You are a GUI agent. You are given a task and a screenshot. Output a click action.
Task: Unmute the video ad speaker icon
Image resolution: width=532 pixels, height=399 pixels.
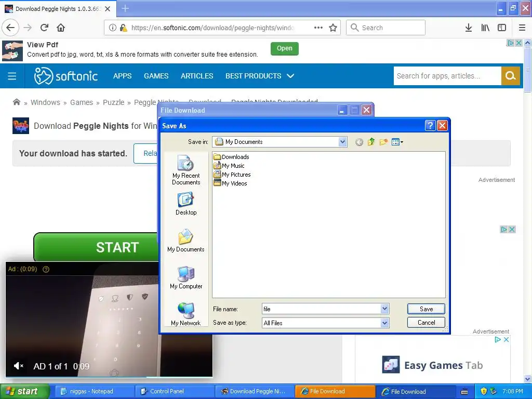[18, 366]
